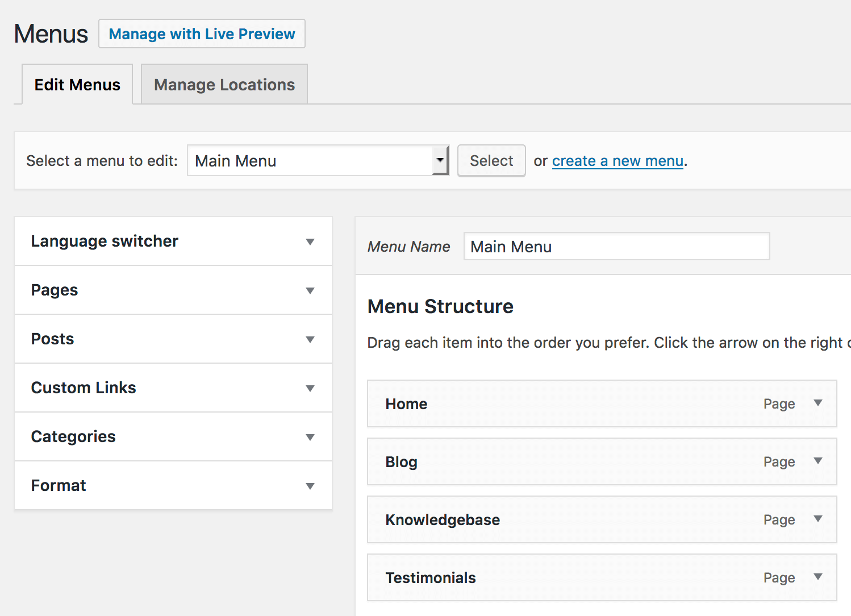Click Manage with Live Preview
The height and width of the screenshot is (616, 851).
point(202,34)
